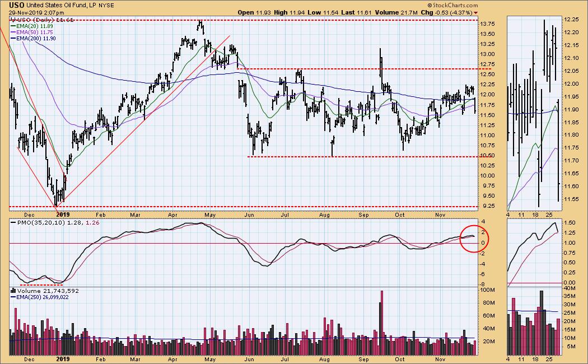Click the 'Volume 21,743,592' legend label
The image size is (588, 364).
pyautogui.click(x=48, y=291)
